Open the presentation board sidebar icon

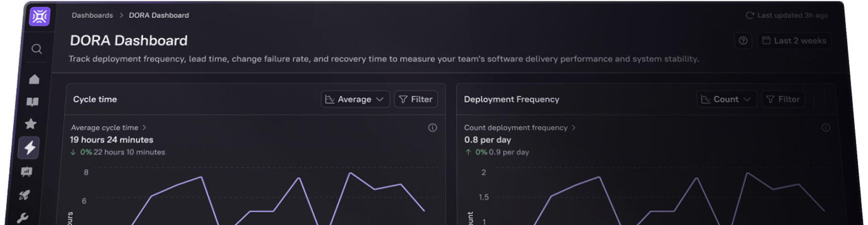tap(27, 172)
